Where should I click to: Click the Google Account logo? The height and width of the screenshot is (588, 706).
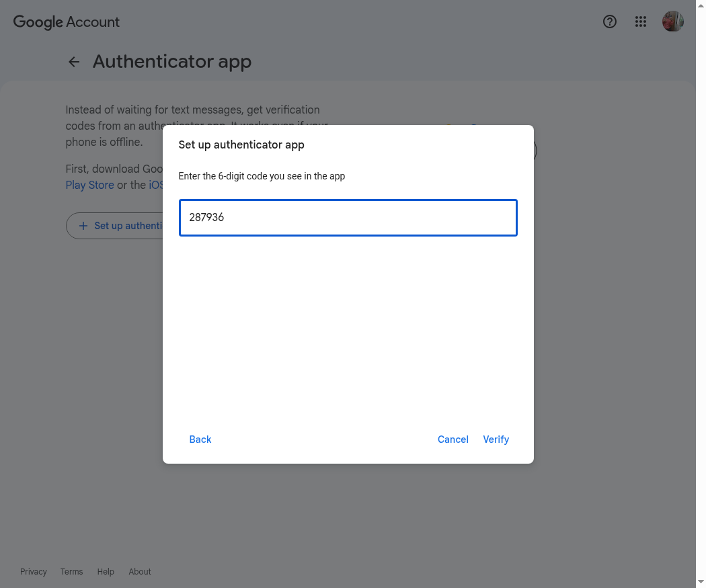67,22
